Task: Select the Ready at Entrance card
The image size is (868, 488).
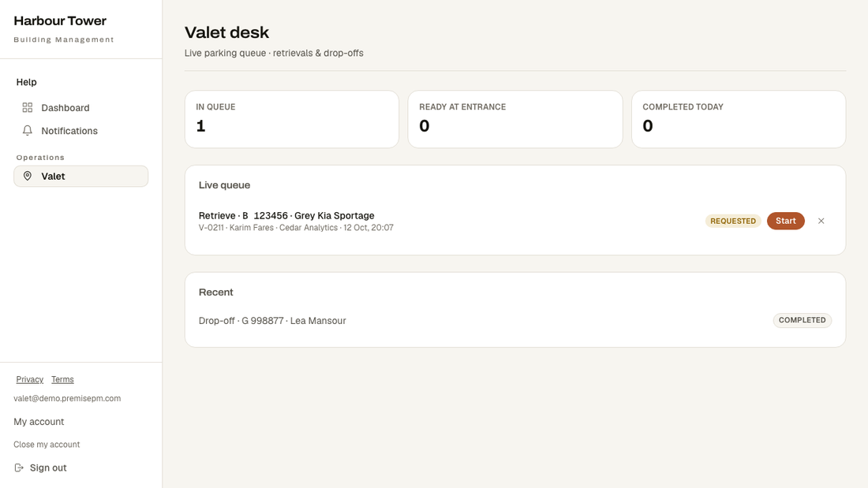Action: (514, 119)
